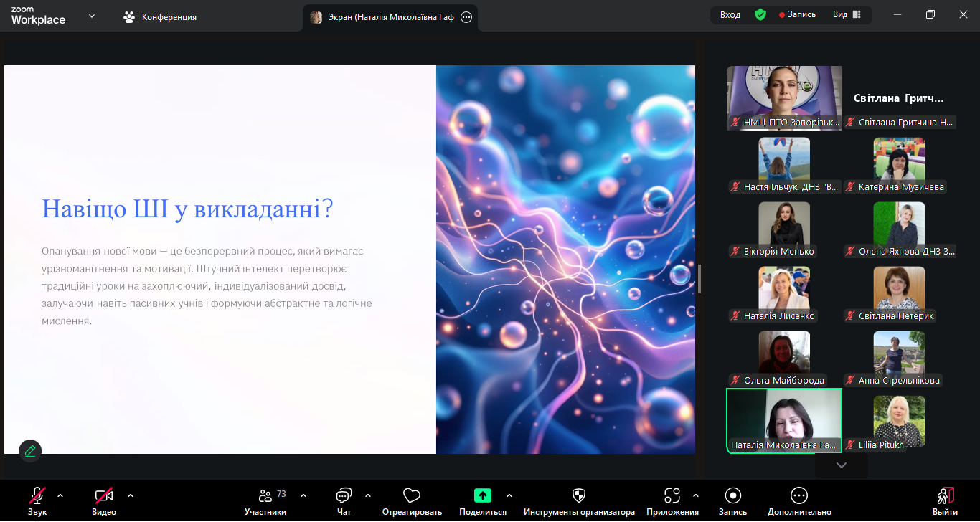Image resolution: width=980 pixels, height=522 pixels.
Task: Open the Участники participants panel
Action: [265, 496]
